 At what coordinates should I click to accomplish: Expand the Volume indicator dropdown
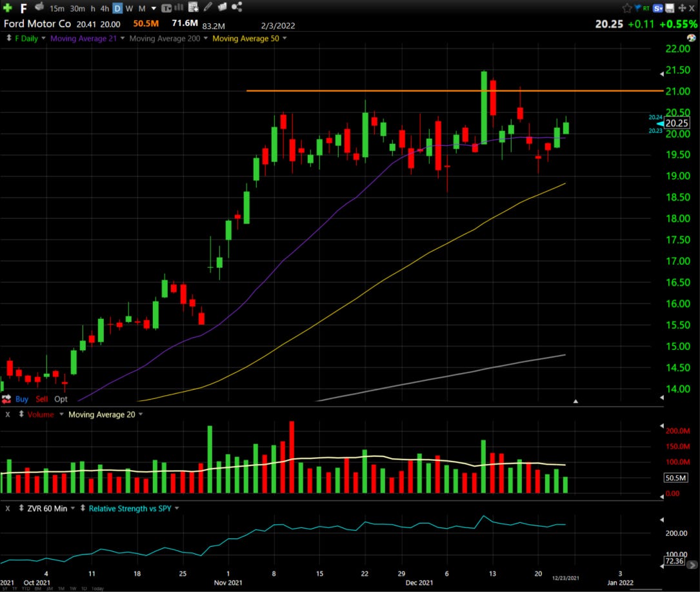click(x=61, y=414)
